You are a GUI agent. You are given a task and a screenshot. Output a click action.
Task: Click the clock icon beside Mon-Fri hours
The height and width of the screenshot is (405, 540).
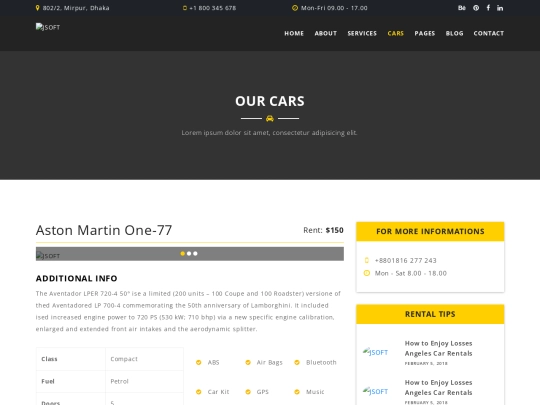295,8
